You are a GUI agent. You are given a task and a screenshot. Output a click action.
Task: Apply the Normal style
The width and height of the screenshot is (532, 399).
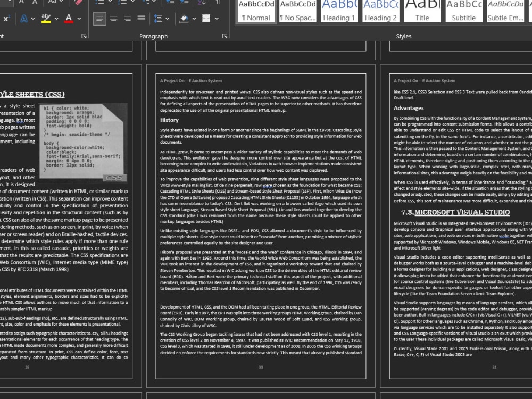[256, 11]
